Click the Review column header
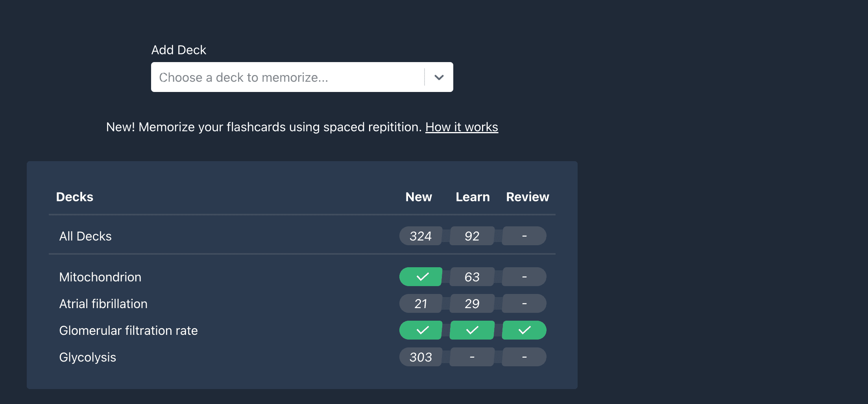 pos(527,197)
